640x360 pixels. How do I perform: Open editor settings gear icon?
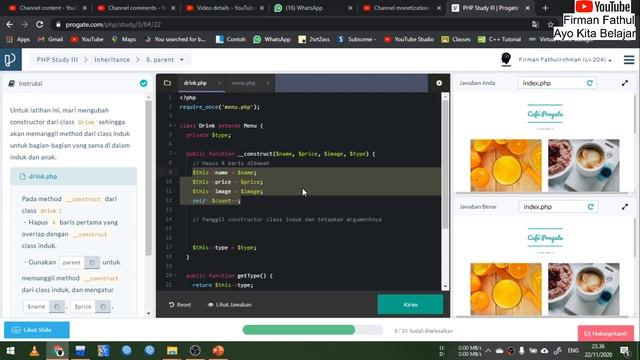[x=439, y=83]
